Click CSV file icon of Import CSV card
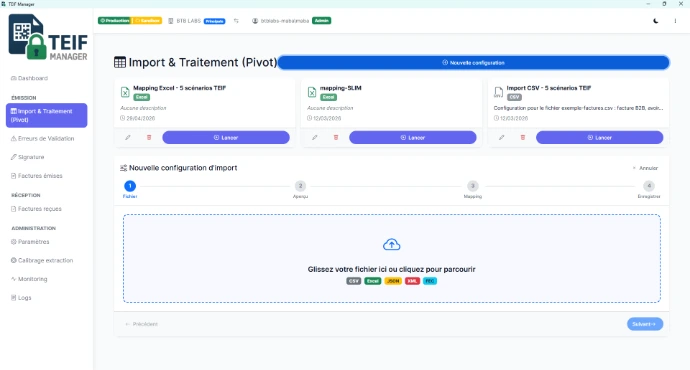690x370 pixels. [498, 92]
